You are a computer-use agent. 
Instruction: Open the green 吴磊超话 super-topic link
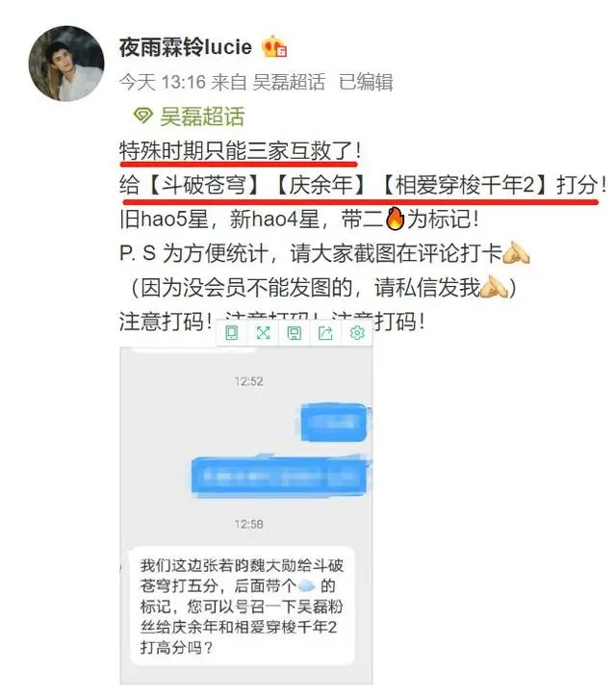[x=202, y=116]
